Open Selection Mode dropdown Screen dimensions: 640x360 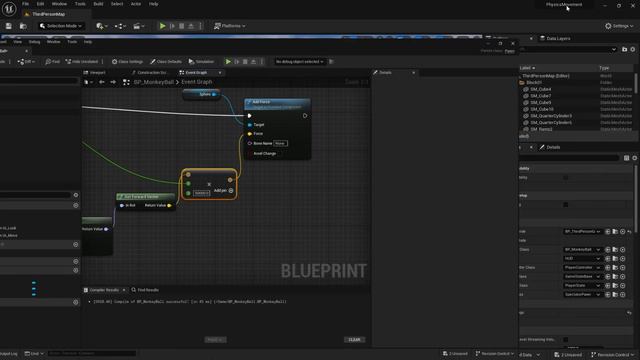61,26
